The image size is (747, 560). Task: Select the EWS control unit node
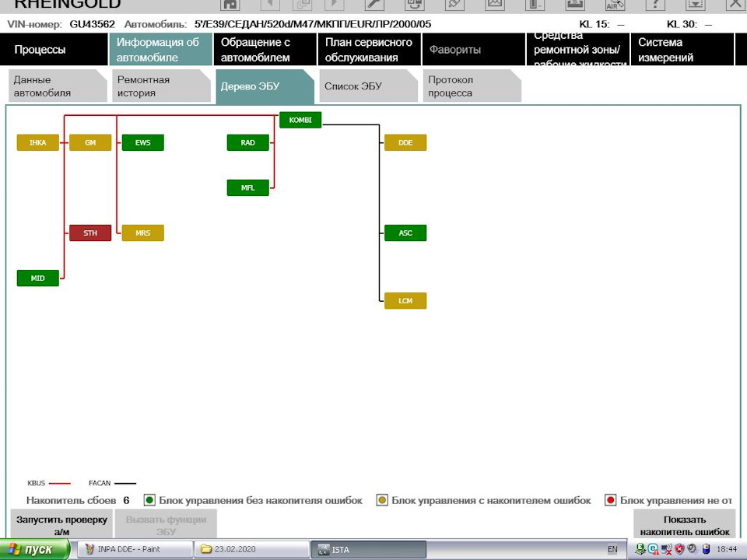143,142
